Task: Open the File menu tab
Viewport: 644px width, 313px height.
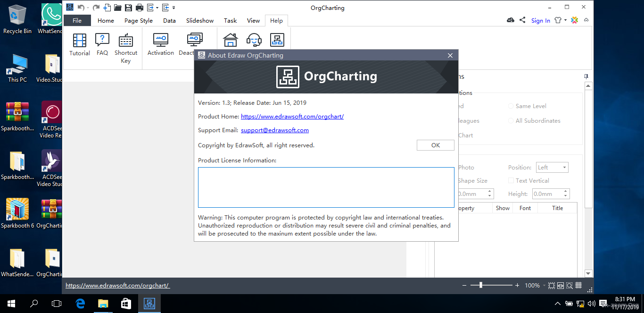Action: [x=77, y=20]
